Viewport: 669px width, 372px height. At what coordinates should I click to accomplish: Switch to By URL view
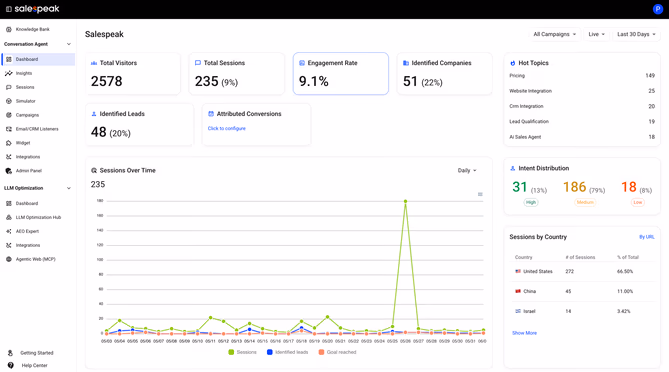click(646, 237)
